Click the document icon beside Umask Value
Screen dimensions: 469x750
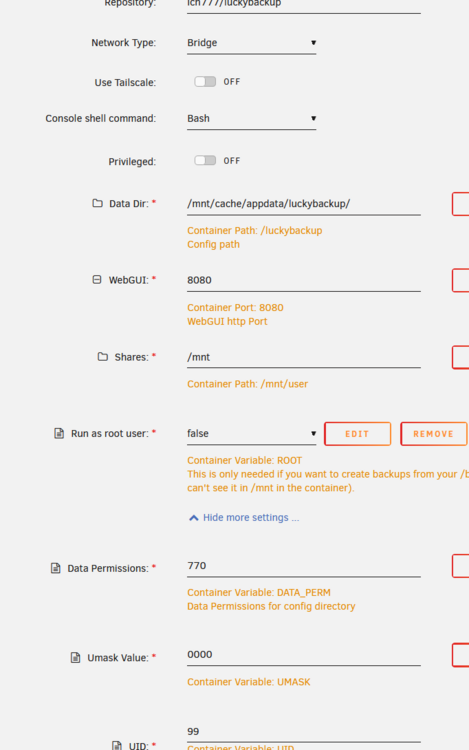(x=76, y=658)
